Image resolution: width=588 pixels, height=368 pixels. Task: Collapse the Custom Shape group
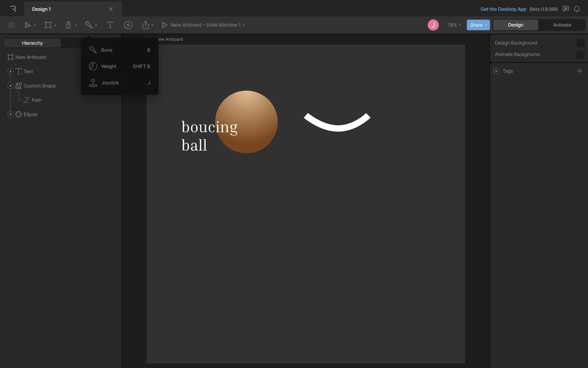click(x=10, y=86)
